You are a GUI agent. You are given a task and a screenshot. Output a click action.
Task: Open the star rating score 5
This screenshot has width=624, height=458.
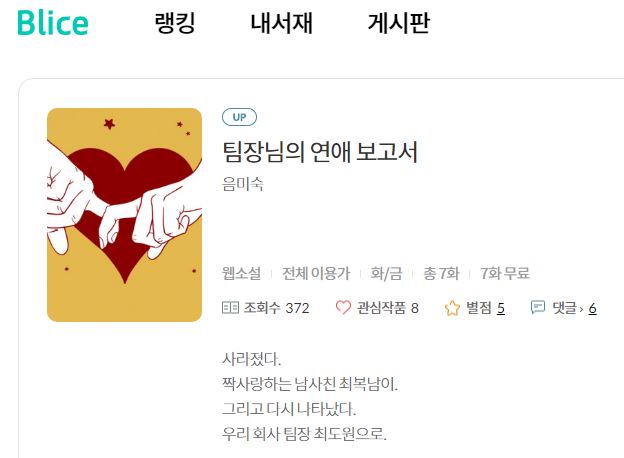click(x=501, y=308)
